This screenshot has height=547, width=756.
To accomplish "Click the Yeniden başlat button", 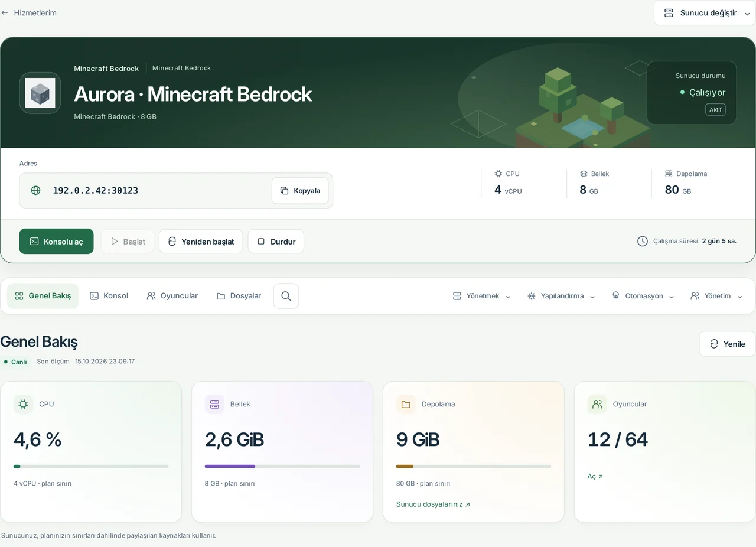I will click(201, 242).
